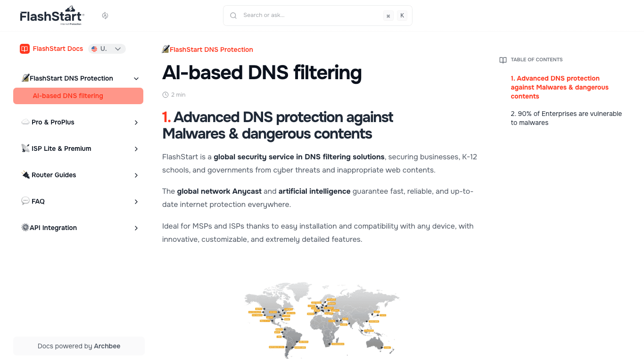
Task: Click the search magnifier icon
Action: [x=233, y=16]
